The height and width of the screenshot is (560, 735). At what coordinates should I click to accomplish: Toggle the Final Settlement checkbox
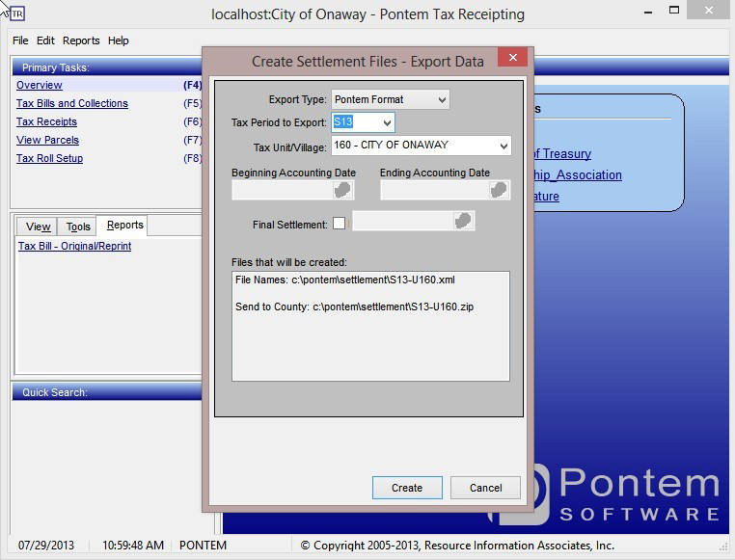[x=339, y=224]
